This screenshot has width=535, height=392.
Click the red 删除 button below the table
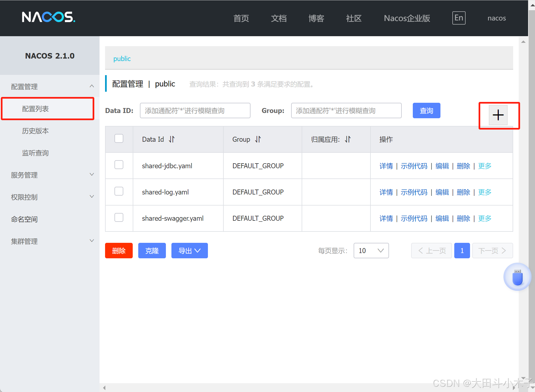pyautogui.click(x=119, y=251)
